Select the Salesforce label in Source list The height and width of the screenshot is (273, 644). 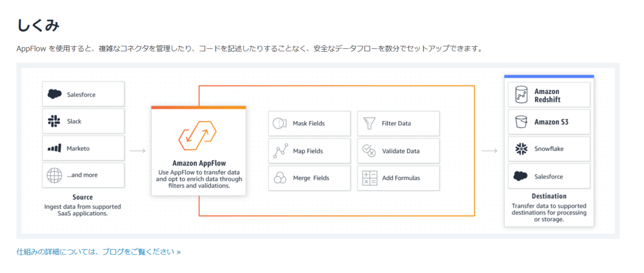coord(81,95)
